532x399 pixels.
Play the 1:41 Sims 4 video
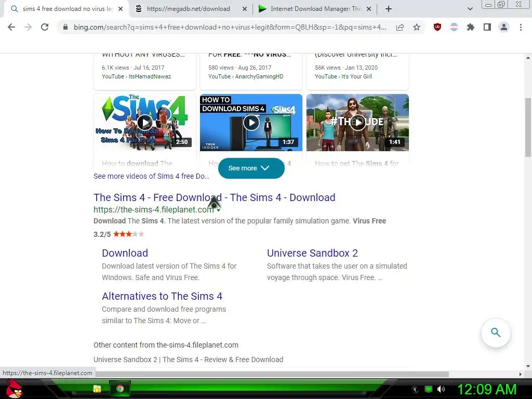[x=357, y=123]
